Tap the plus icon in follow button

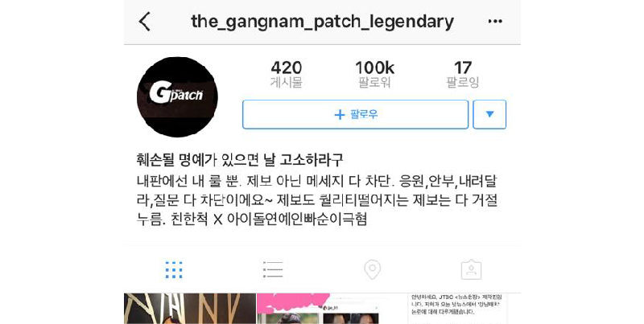pyautogui.click(x=340, y=115)
